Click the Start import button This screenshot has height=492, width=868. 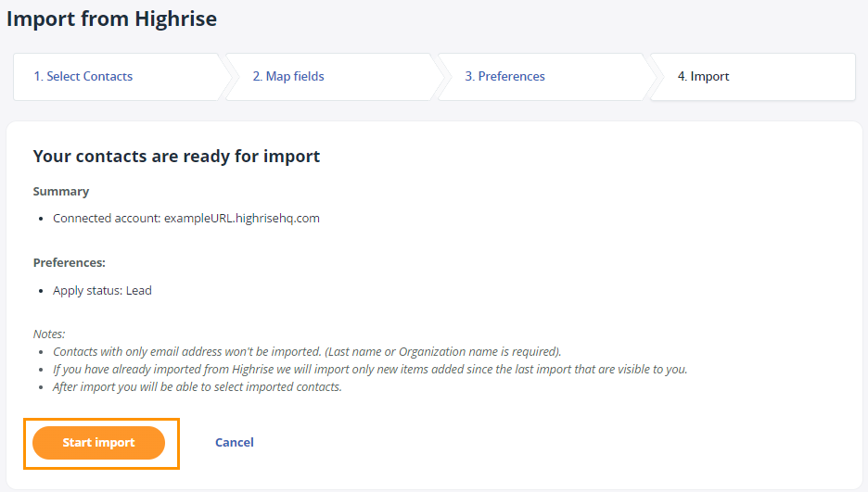click(x=98, y=442)
